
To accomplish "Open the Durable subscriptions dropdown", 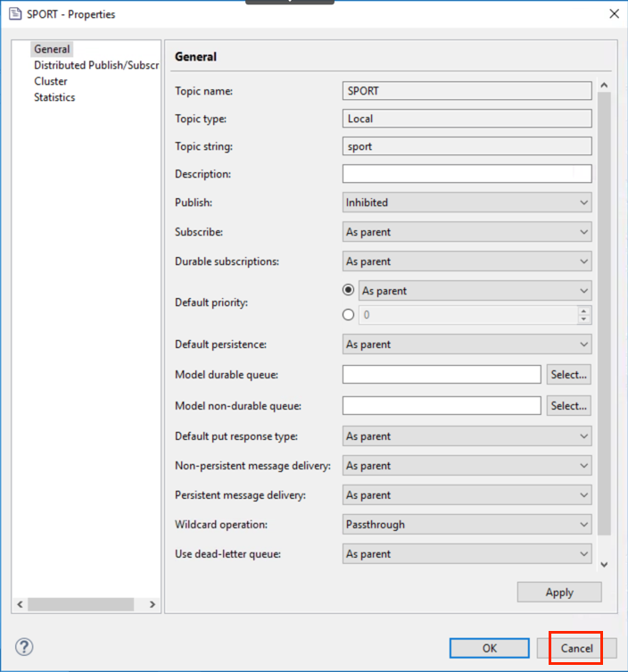I will point(467,261).
